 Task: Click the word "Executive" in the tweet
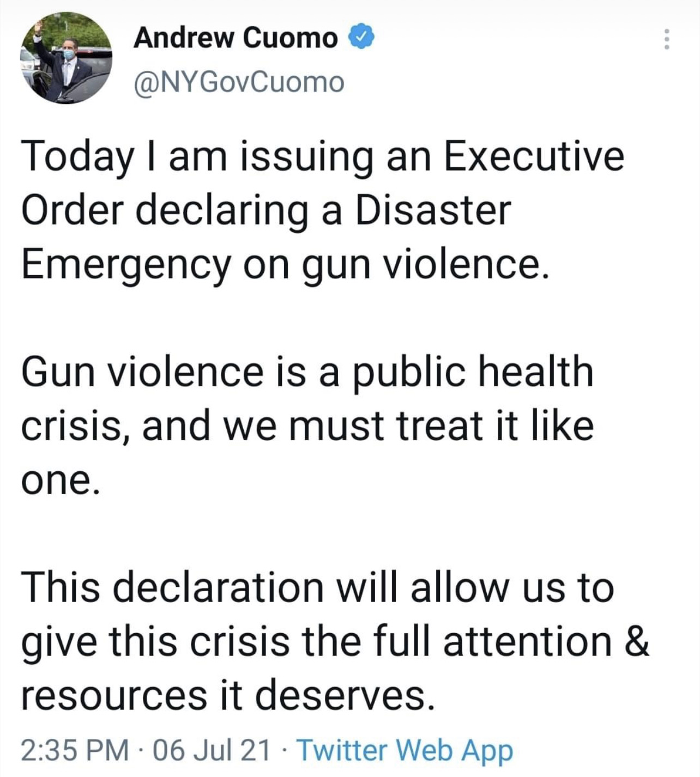(x=533, y=156)
